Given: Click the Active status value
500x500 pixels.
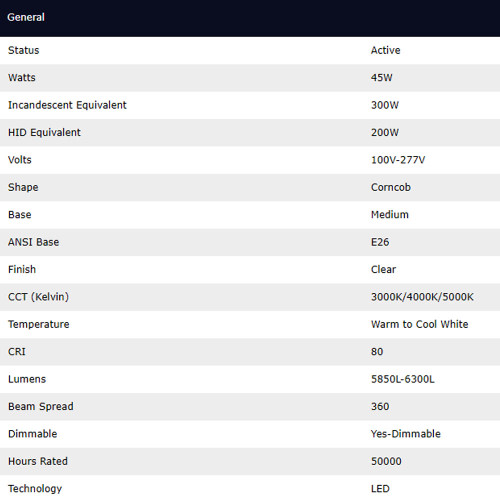Looking at the screenshot, I should pos(386,50).
